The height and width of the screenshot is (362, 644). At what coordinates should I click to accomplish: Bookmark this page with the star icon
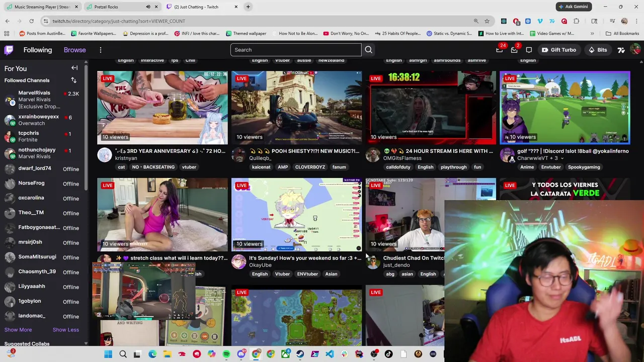pos(487,21)
